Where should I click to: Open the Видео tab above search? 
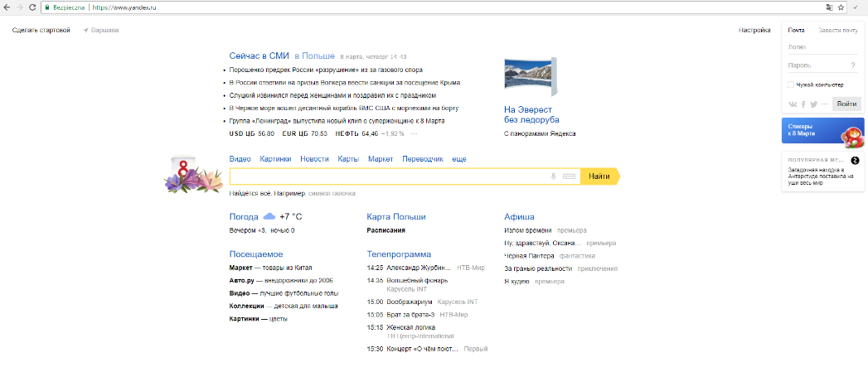click(x=240, y=159)
